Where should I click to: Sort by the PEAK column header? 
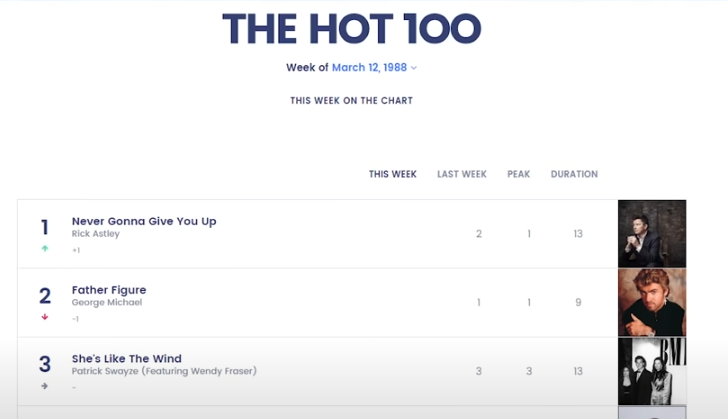click(519, 174)
